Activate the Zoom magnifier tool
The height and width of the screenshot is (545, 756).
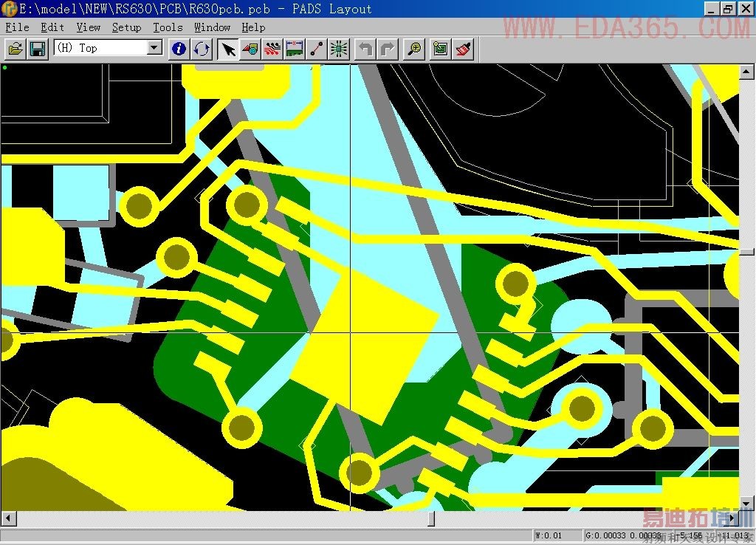pyautogui.click(x=414, y=49)
